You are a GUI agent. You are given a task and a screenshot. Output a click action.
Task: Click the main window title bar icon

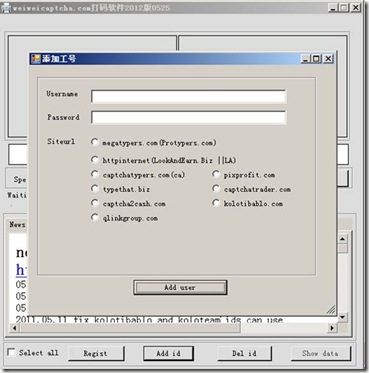click(x=6, y=8)
